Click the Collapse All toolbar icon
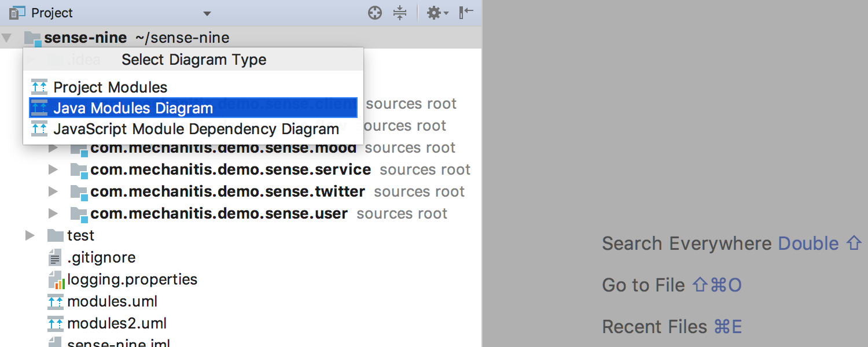Screen dimensions: 868x347 400,13
